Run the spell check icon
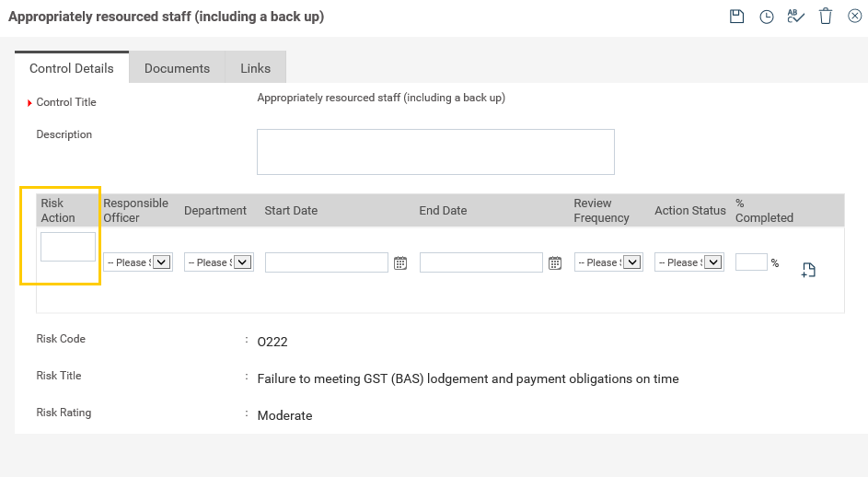Image resolution: width=868 pixels, height=477 pixels. pos(796,17)
